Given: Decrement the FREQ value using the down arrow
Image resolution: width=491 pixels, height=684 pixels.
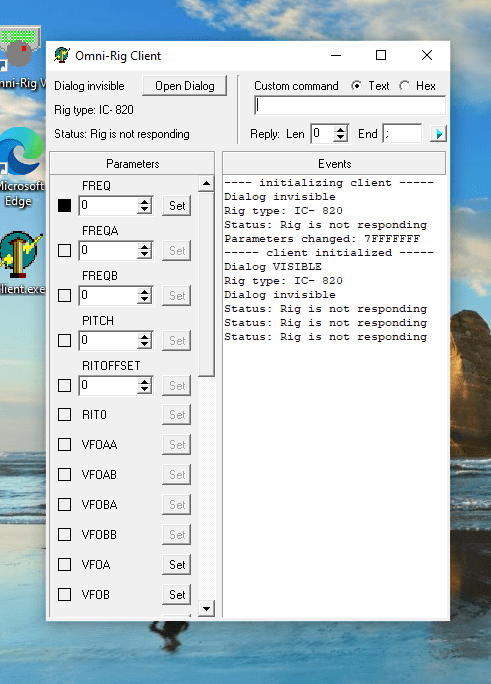Looking at the screenshot, I should 144,209.
